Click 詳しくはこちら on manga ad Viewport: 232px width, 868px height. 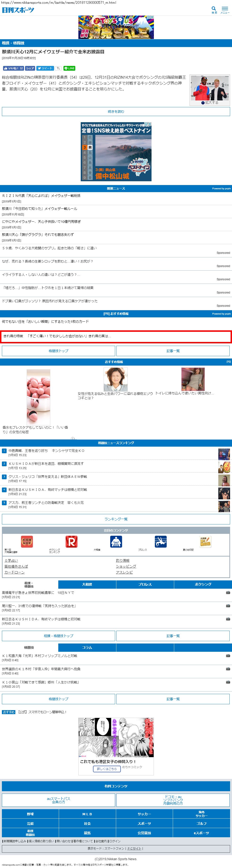click(107, 769)
